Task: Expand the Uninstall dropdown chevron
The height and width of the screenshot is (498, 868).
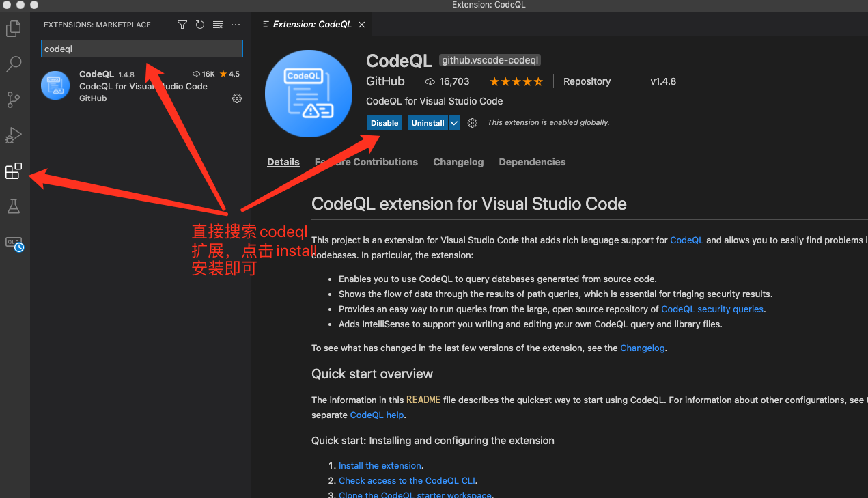Action: (x=453, y=123)
